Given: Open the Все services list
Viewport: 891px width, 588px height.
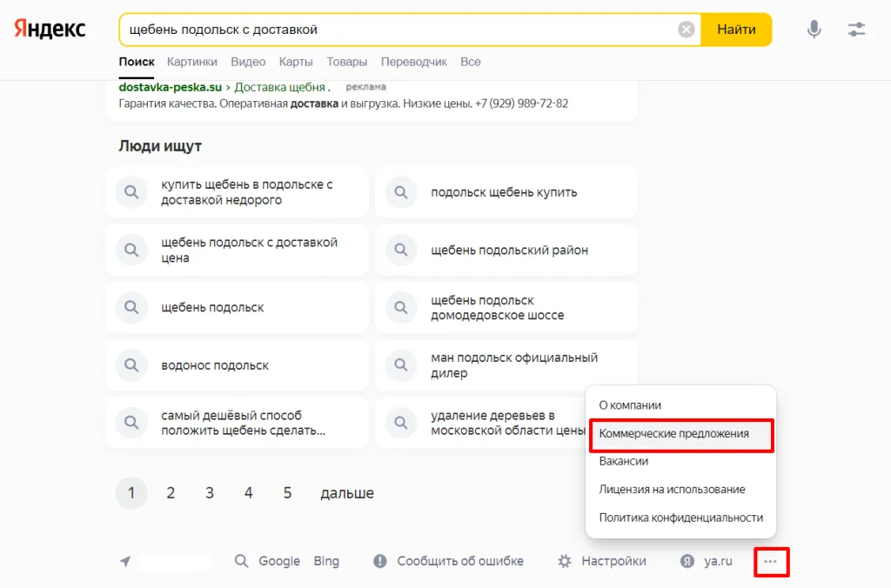Looking at the screenshot, I should (471, 62).
